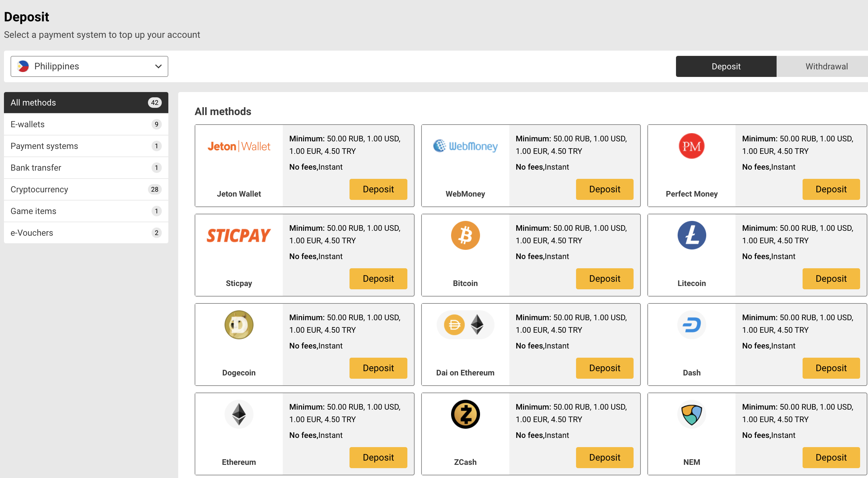
Task: Click Deposit for Dai on Ethereum
Action: 605,368
